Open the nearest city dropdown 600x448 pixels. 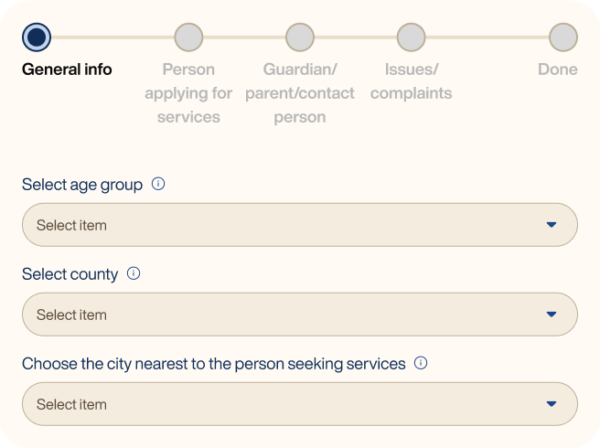[300, 404]
